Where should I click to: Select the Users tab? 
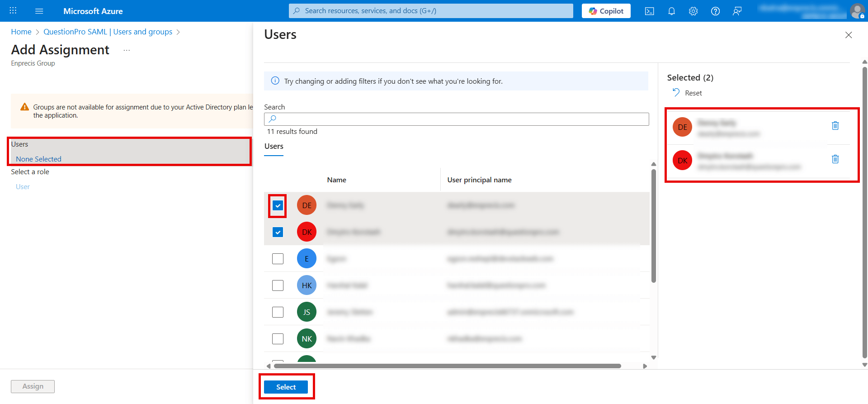274,147
